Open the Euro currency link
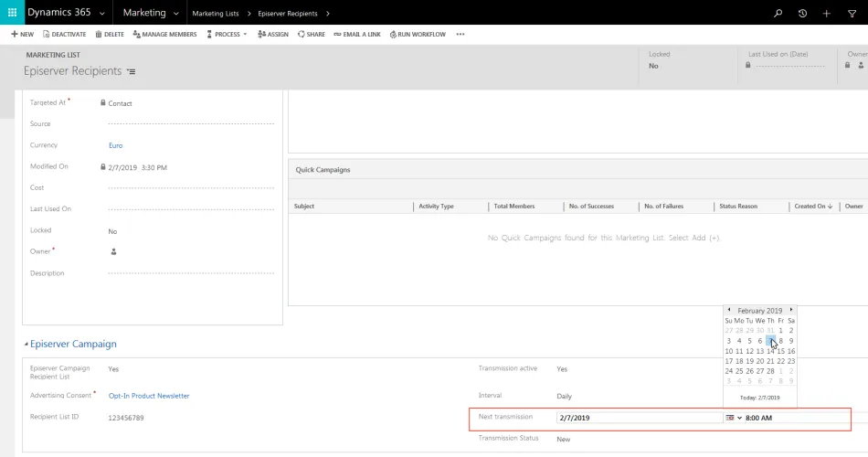 tap(116, 145)
